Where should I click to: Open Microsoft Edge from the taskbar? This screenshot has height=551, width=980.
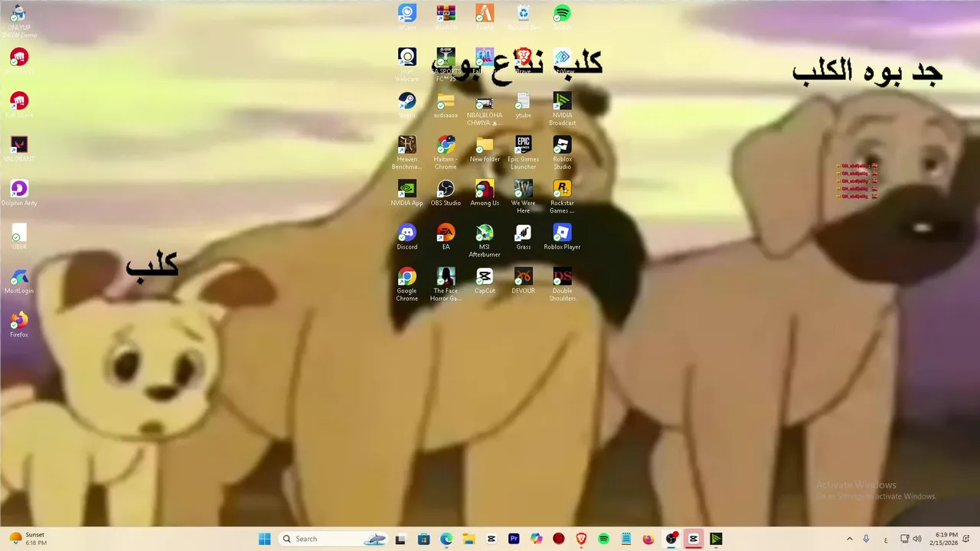point(446,539)
